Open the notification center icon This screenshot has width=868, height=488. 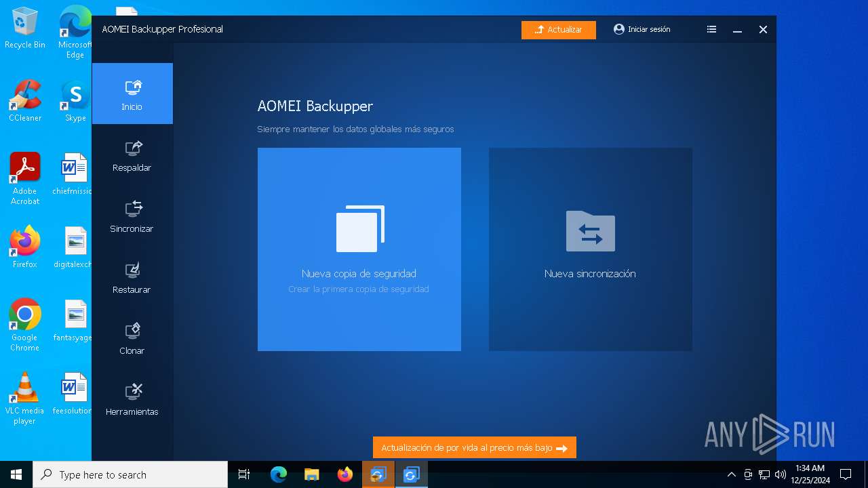(846, 474)
